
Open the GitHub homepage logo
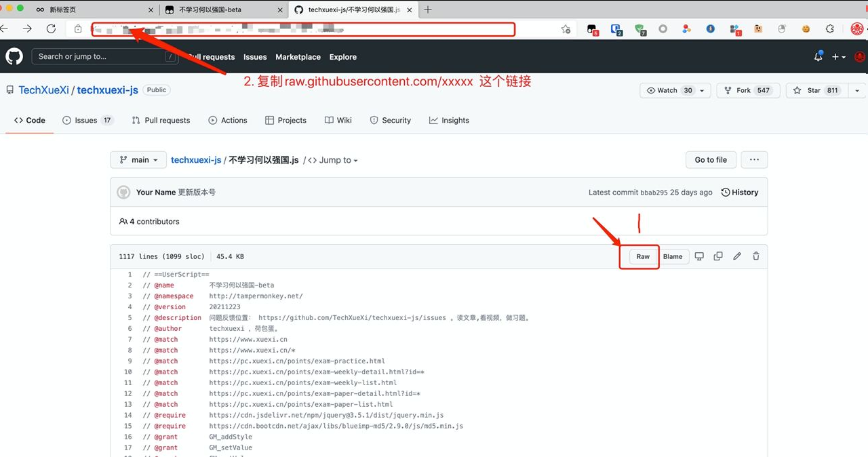click(x=14, y=56)
